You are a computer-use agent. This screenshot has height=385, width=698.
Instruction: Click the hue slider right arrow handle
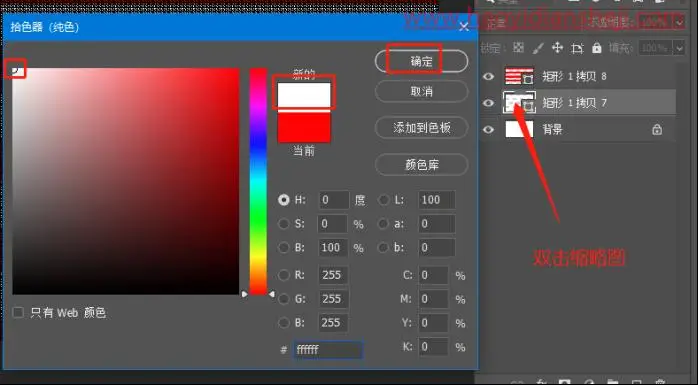tap(272, 294)
